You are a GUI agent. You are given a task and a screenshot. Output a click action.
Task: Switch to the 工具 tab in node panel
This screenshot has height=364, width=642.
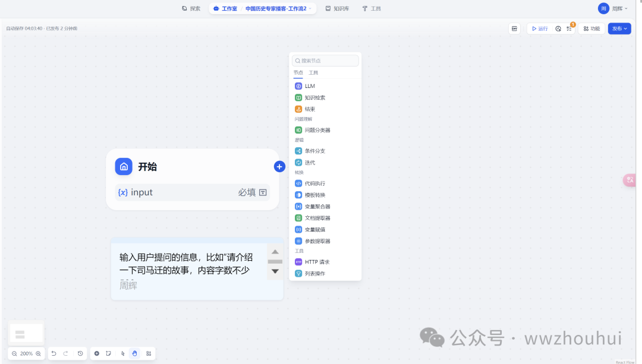pos(313,72)
